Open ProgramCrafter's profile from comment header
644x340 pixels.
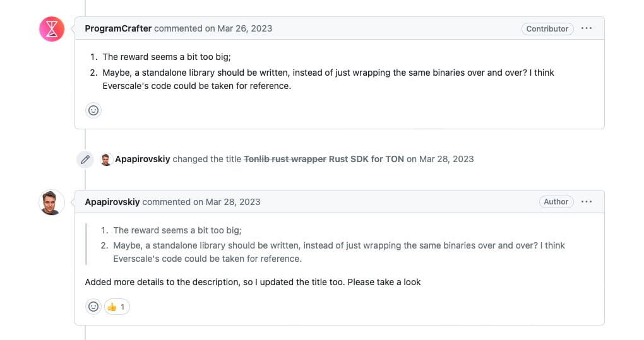click(118, 28)
